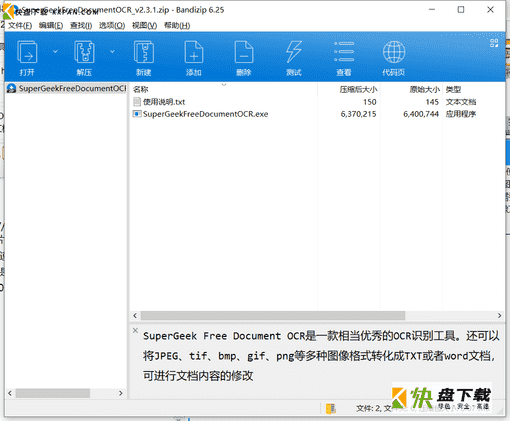Image resolution: width=510 pixels, height=421 pixels.
Task: Click the archive comment text area
Action: 321,356
